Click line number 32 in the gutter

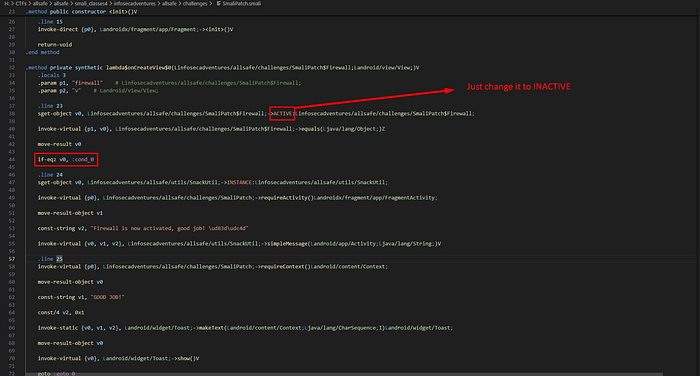pos(12,67)
